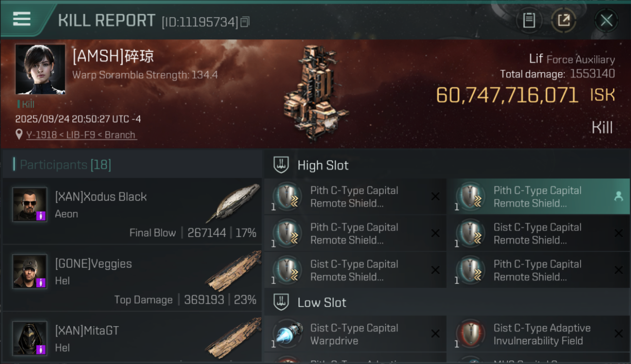Open Y-1918 location link
Image resolution: width=631 pixels, height=364 pixels.
pyautogui.click(x=81, y=135)
